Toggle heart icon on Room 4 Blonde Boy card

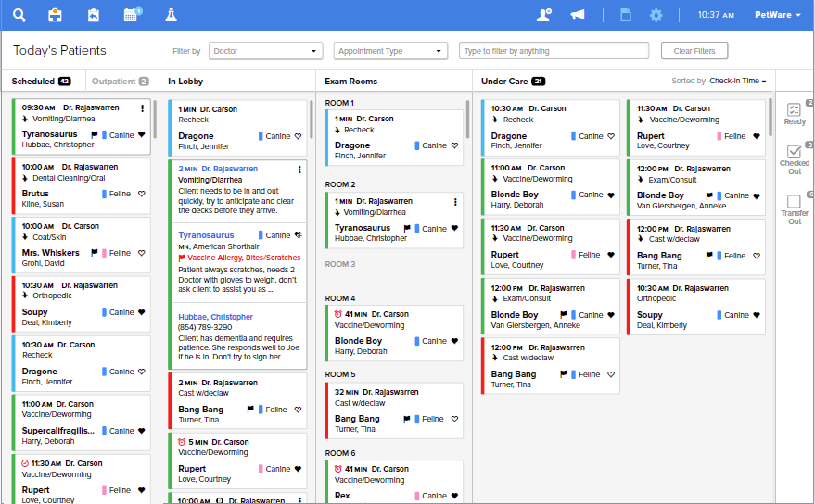tap(454, 341)
